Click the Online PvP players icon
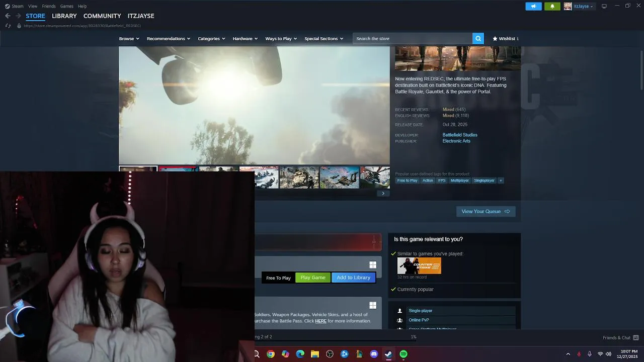Screen dimensions: 644x362 [400, 320]
